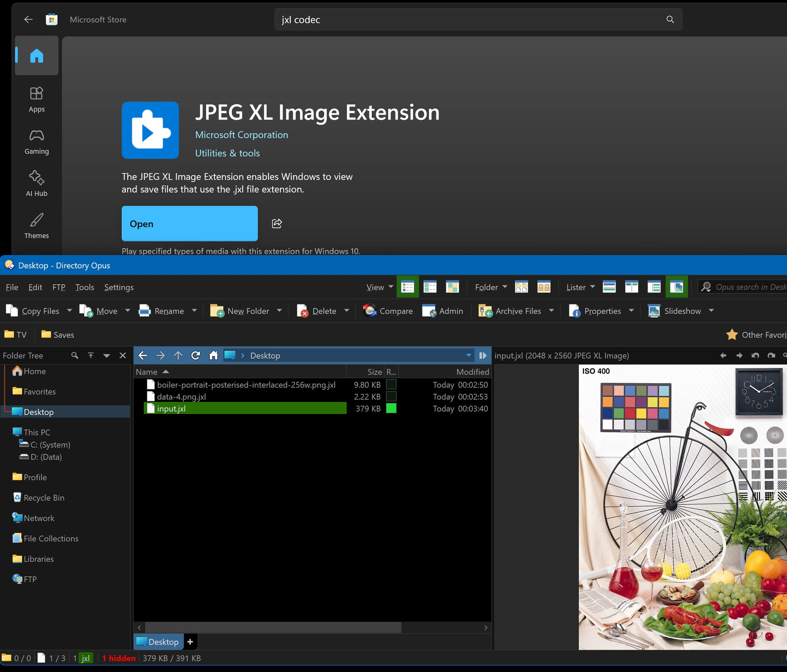The height and width of the screenshot is (672, 787).
Task: Switch to Details view mode icon
Action: (x=407, y=287)
